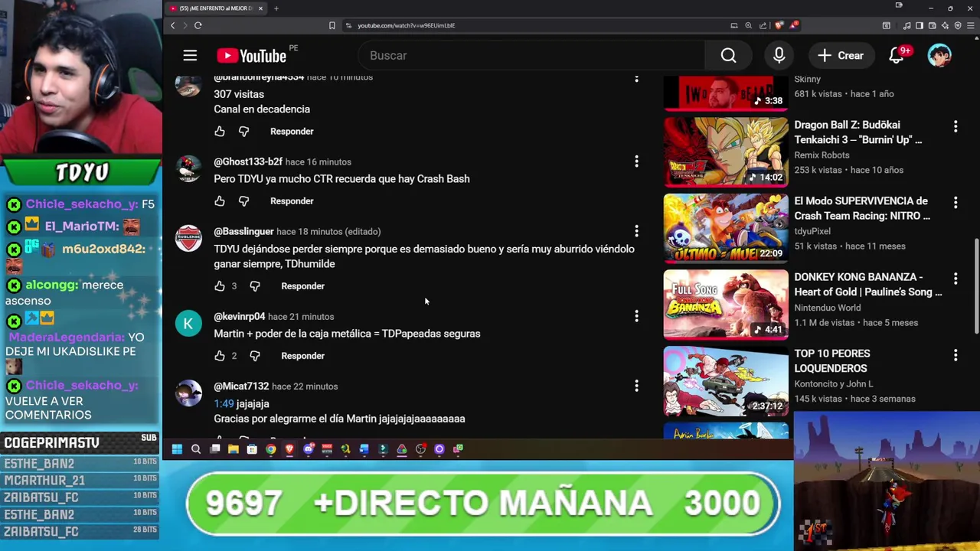This screenshot has height=551, width=980.
Task: Open @kevinrp04 'K' profile avatar
Action: pyautogui.click(x=188, y=323)
